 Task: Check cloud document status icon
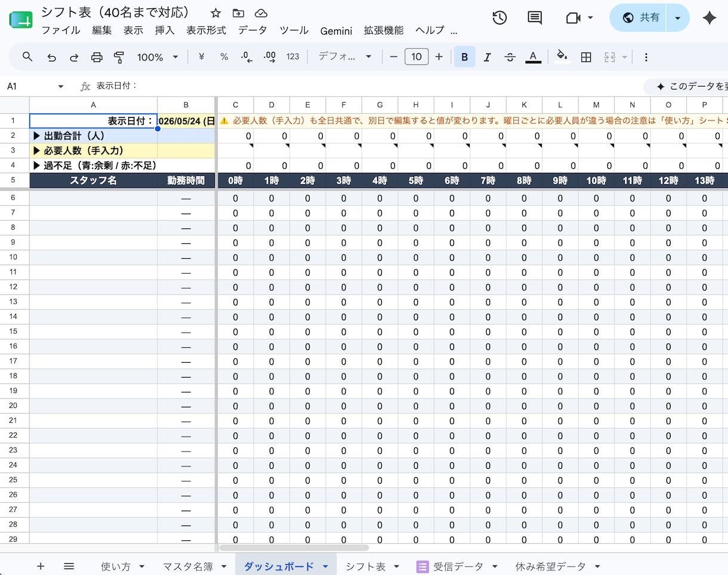(x=261, y=13)
